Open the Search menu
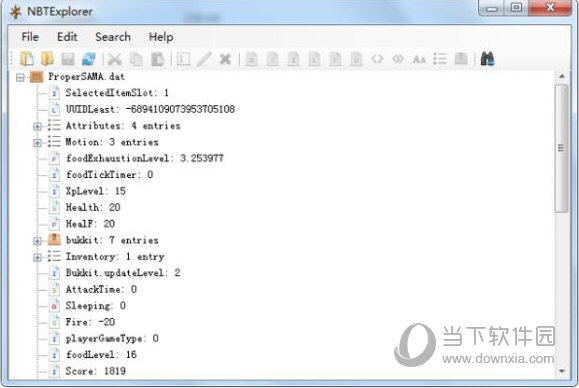Viewport: 579px width, 388px height. tap(113, 37)
